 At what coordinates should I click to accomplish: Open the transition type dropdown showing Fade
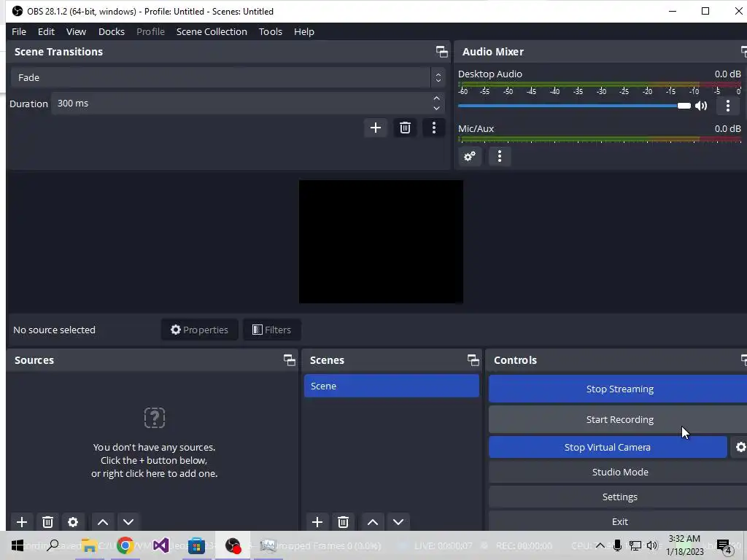tap(228, 77)
